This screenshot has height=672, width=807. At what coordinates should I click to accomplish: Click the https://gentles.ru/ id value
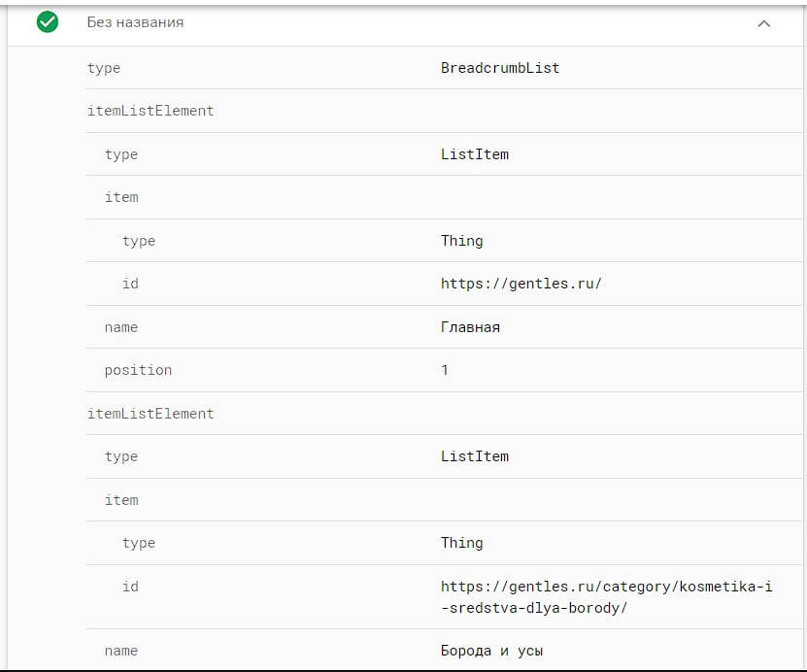pyautogui.click(x=521, y=284)
